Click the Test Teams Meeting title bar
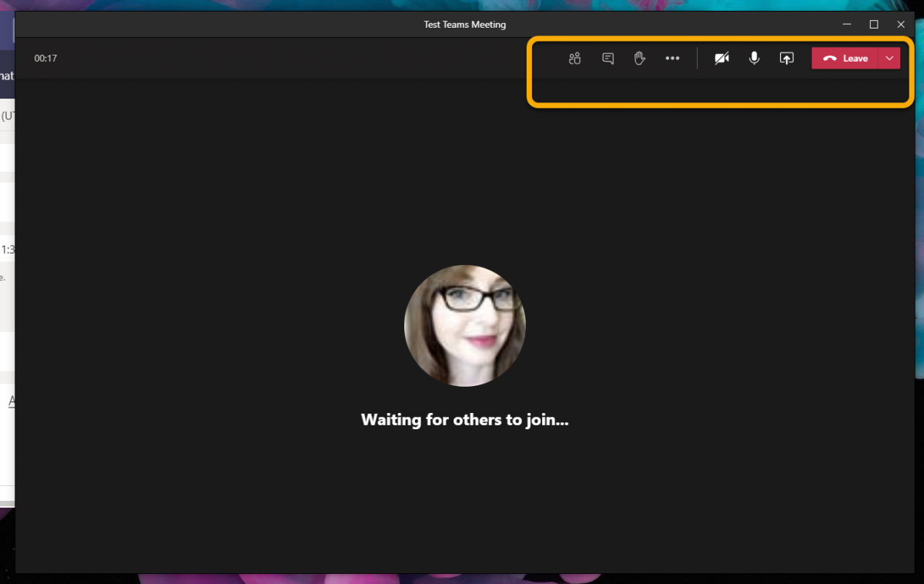 [465, 25]
